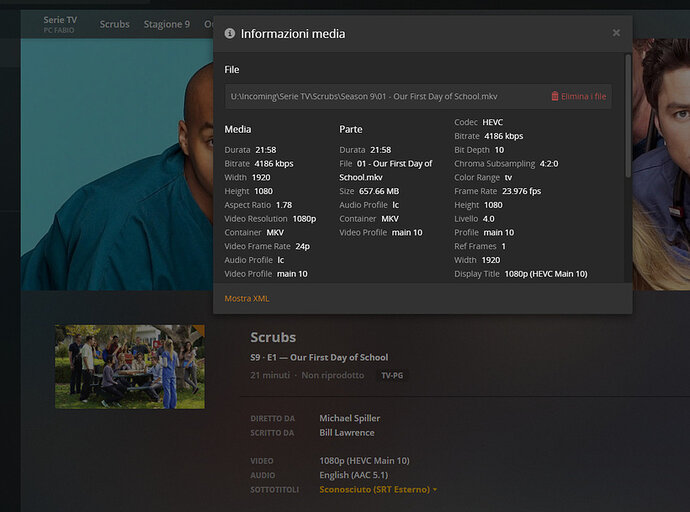Click the episode thumbnail of the picnic scene
Viewport: 690px width, 512px height.
pos(130,367)
